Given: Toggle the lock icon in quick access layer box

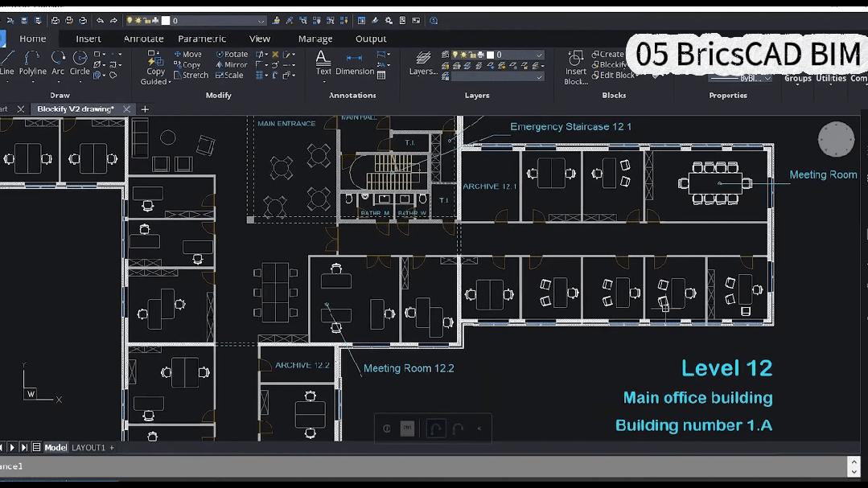Looking at the screenshot, I should click(147, 20).
